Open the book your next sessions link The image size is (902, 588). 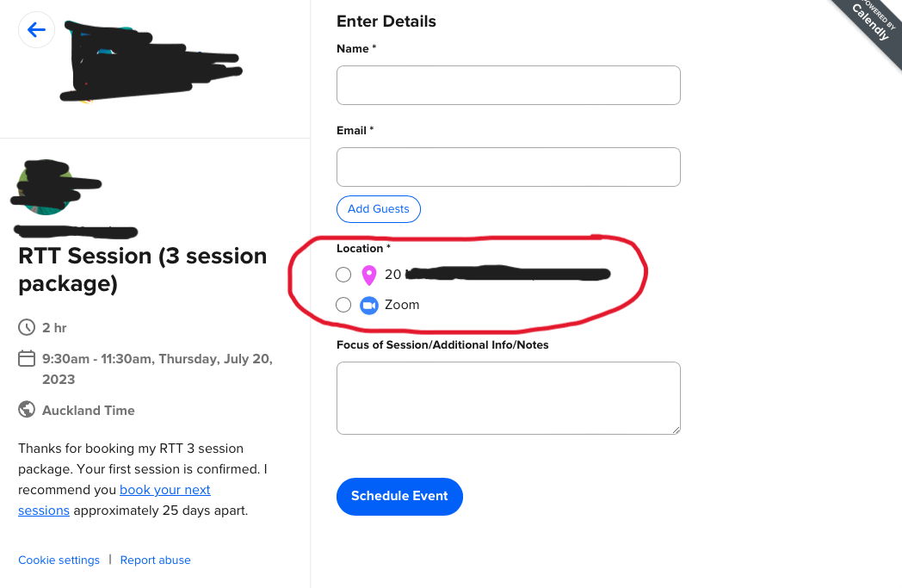(114, 500)
